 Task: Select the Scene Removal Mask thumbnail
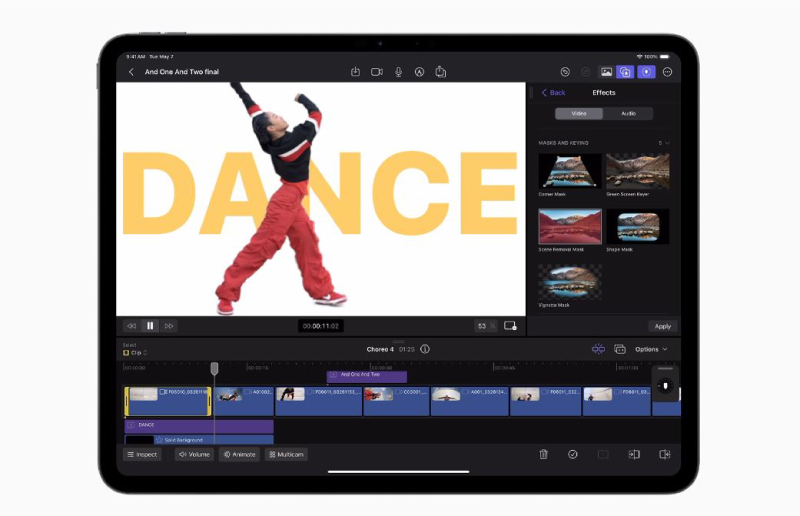click(570, 227)
